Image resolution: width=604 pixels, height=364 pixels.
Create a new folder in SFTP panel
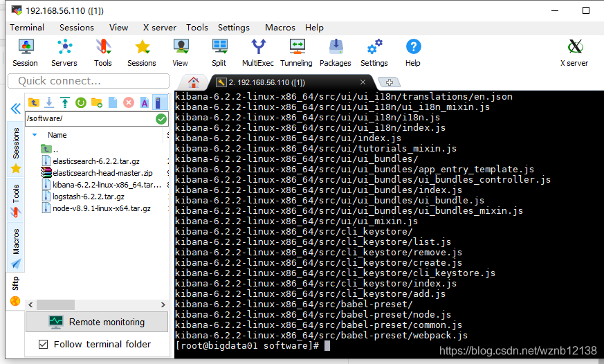pyautogui.click(x=97, y=102)
